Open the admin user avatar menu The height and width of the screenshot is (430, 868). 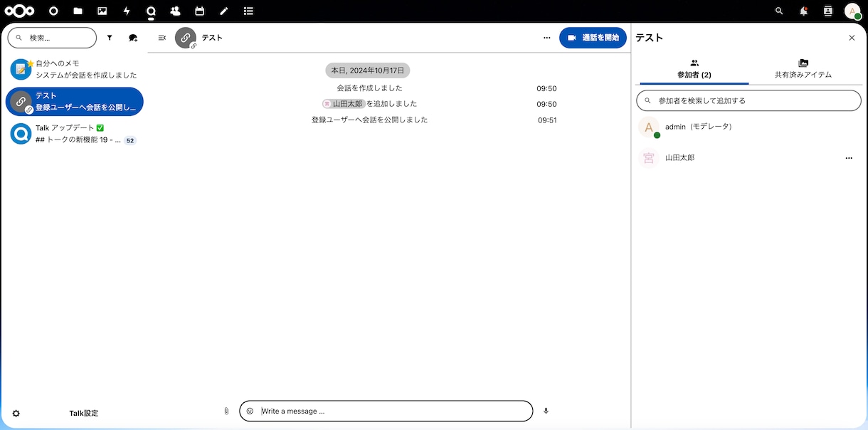pyautogui.click(x=852, y=11)
